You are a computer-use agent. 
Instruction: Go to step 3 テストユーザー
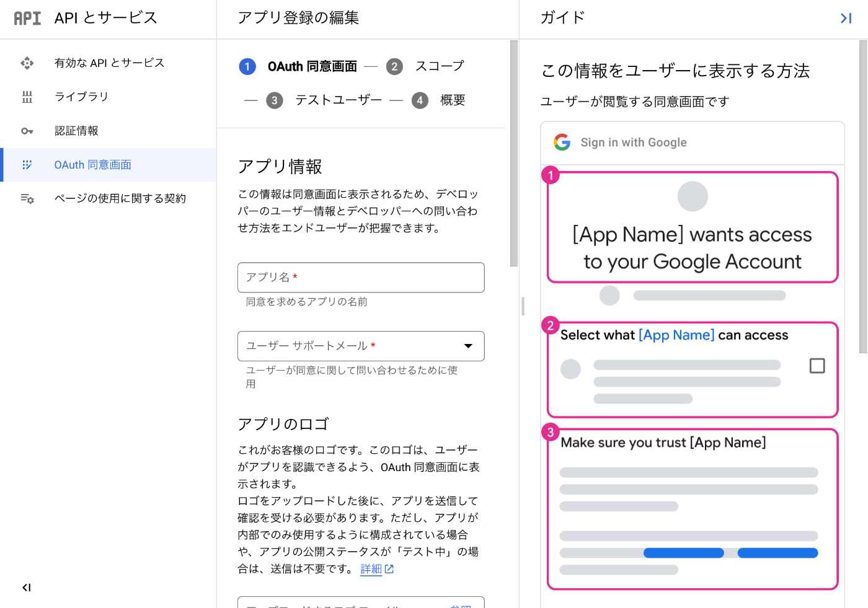click(324, 100)
